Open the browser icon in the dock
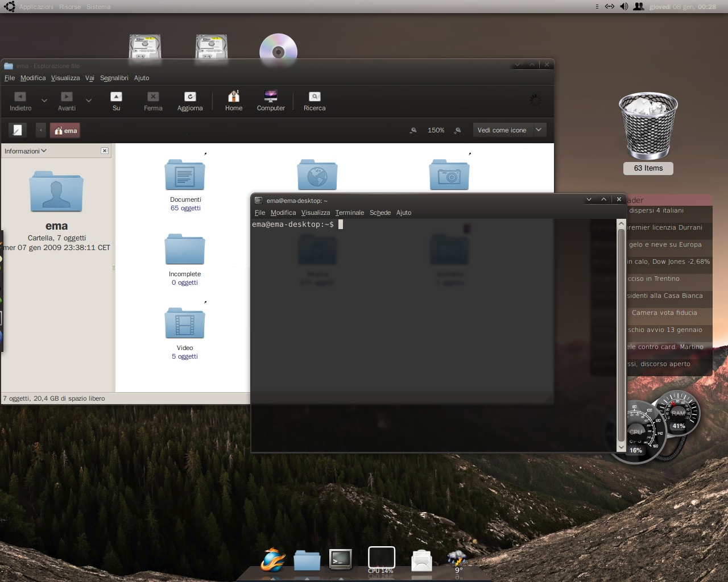 coord(273,559)
